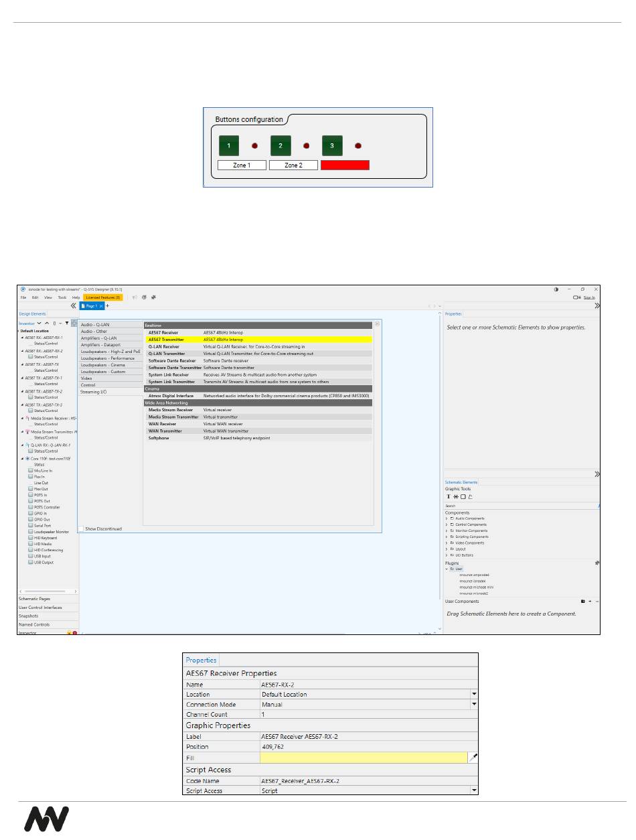The height and width of the screenshot is (840, 636).
Task: Select the Text graphic tool
Action: (x=449, y=496)
